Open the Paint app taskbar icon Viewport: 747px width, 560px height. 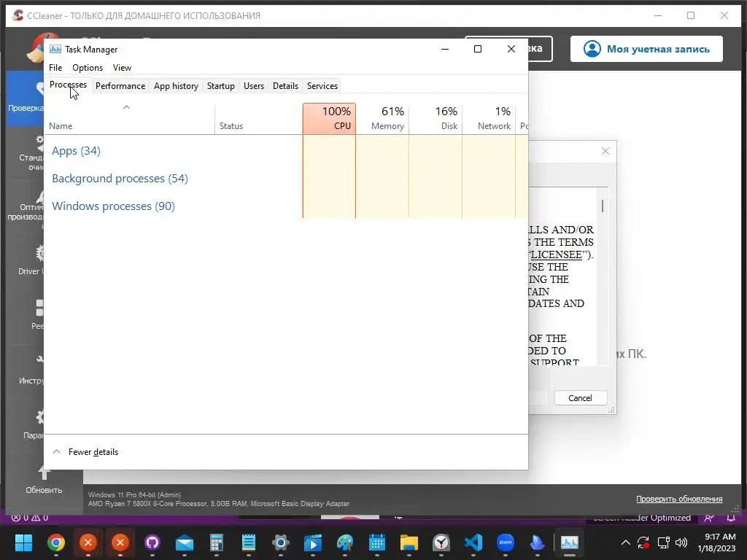coord(345,542)
